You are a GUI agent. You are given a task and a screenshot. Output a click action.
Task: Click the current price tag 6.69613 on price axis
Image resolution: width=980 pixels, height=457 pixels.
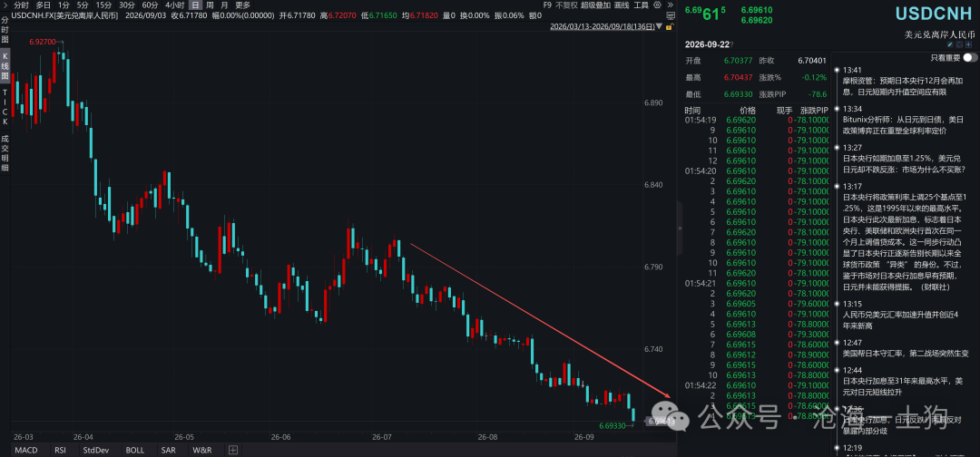point(660,422)
